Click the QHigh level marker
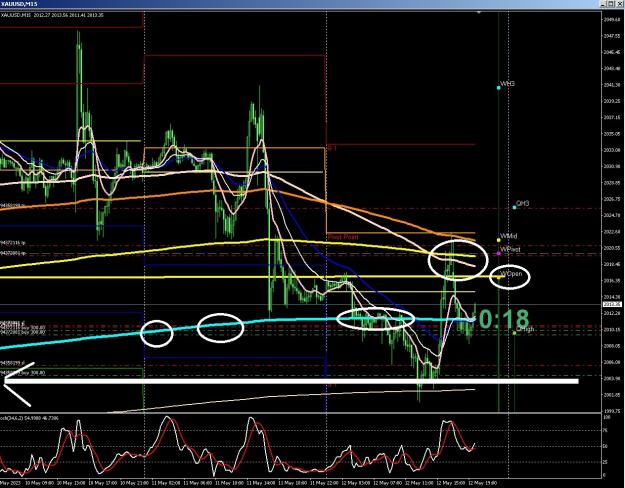This screenshot has height=488, width=625. 515,333
